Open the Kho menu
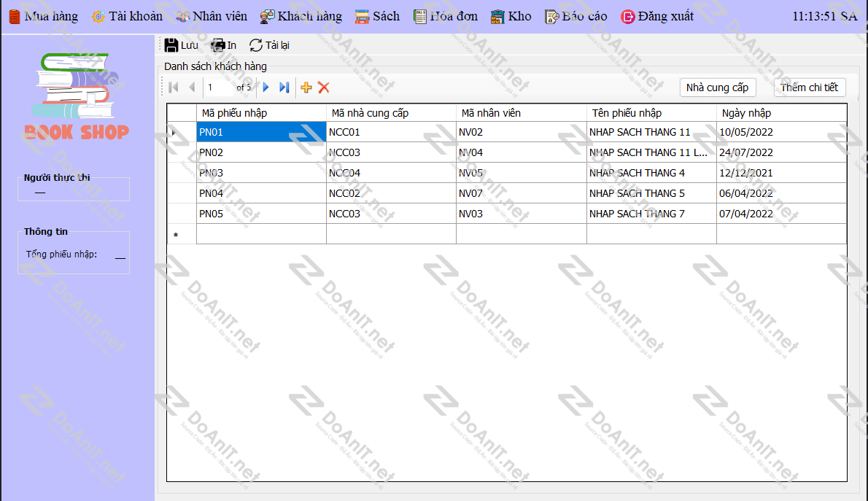 pos(511,17)
